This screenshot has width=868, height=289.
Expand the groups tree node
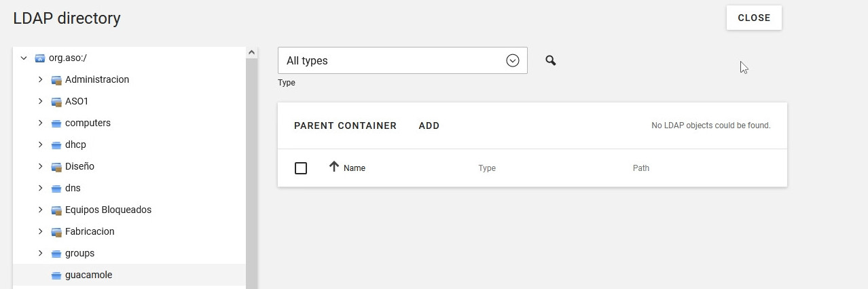click(x=40, y=253)
